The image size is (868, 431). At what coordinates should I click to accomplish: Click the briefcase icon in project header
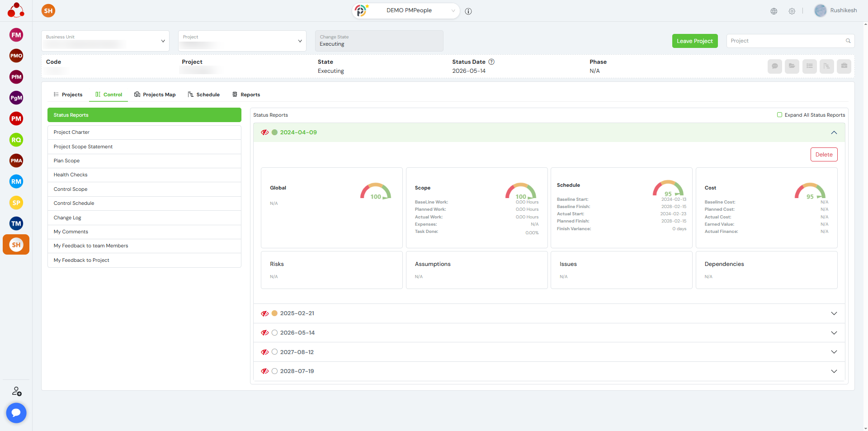coord(844,66)
